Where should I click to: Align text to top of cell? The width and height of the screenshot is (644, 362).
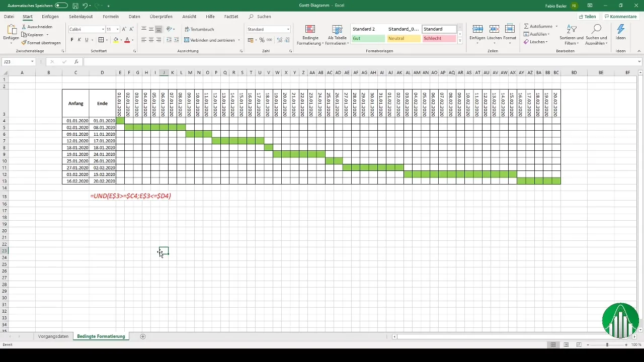pos(144,29)
